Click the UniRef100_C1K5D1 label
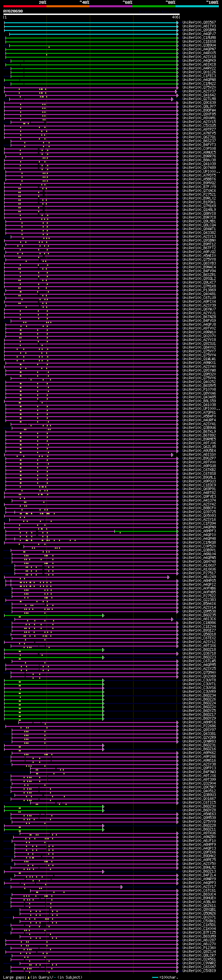Viewport: 222px width, 980px height. pyautogui.click(x=199, y=925)
